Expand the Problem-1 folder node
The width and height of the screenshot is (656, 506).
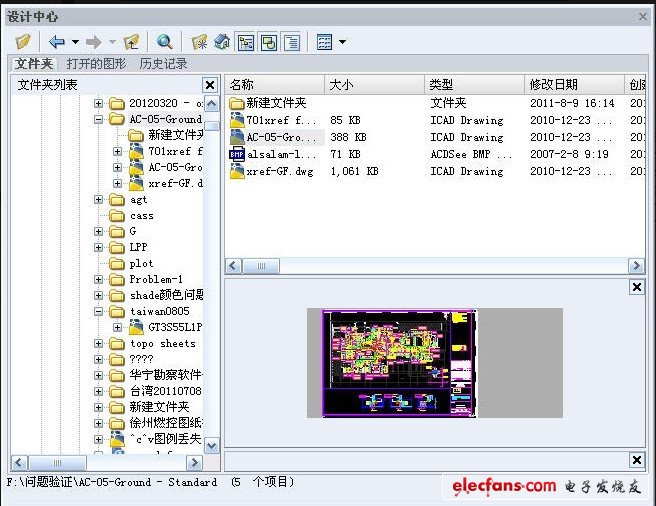tap(99, 279)
